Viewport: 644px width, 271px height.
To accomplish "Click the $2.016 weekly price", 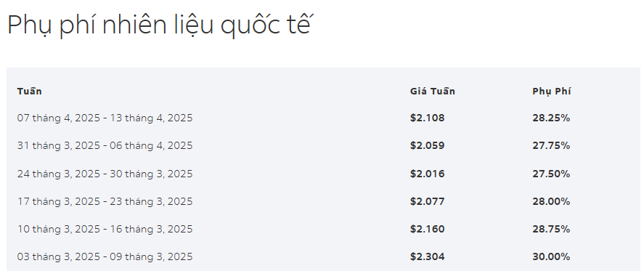I will 427,174.
